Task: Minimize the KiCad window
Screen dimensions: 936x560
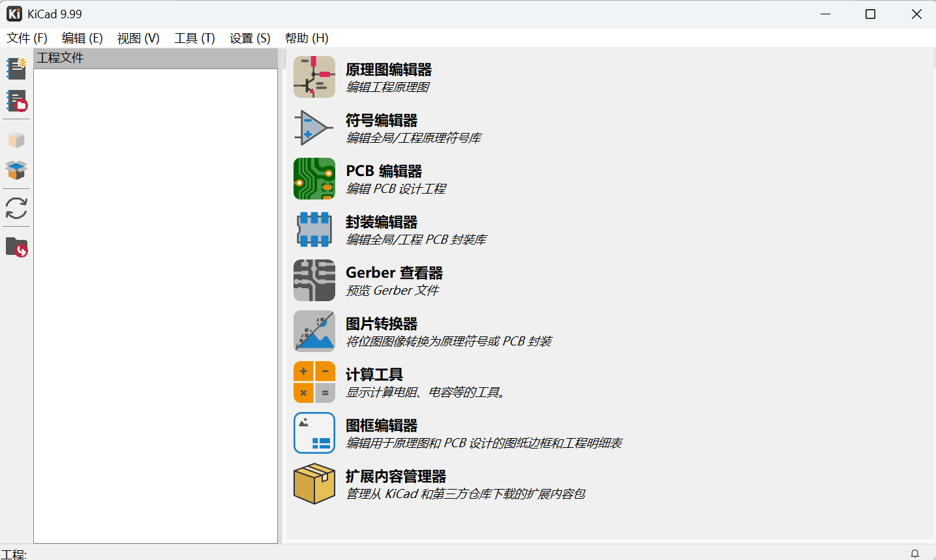Action: pos(825,14)
